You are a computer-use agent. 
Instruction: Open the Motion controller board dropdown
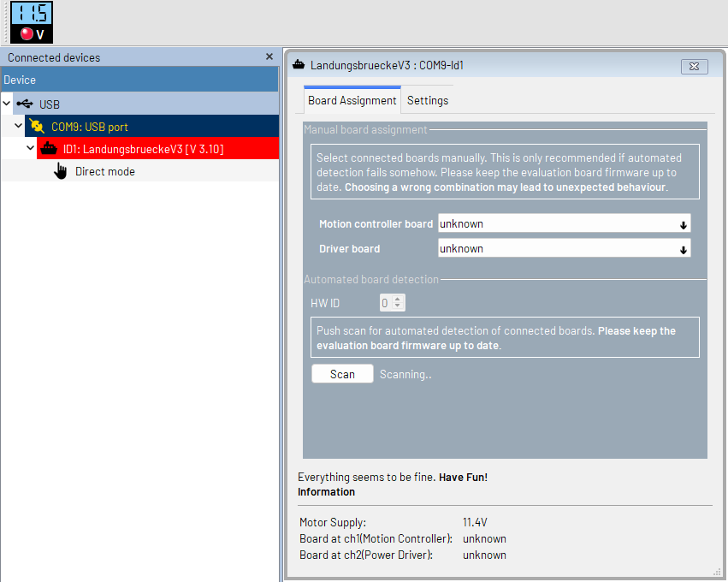click(x=564, y=223)
